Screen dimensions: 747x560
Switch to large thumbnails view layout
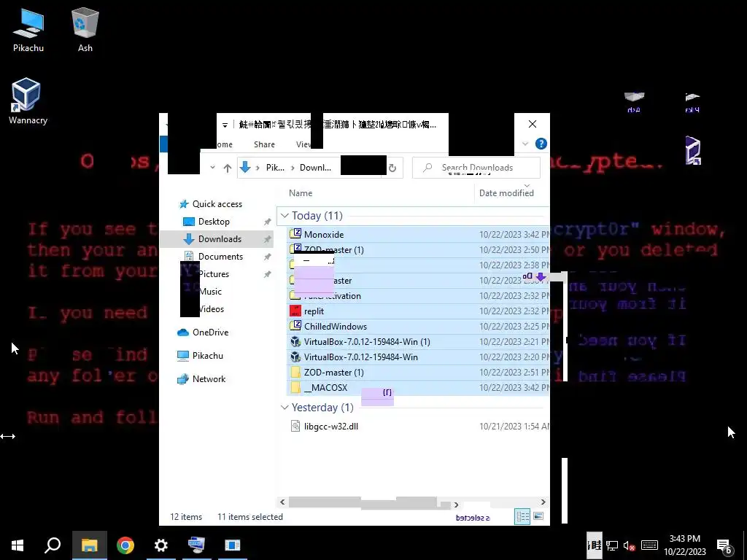click(538, 516)
